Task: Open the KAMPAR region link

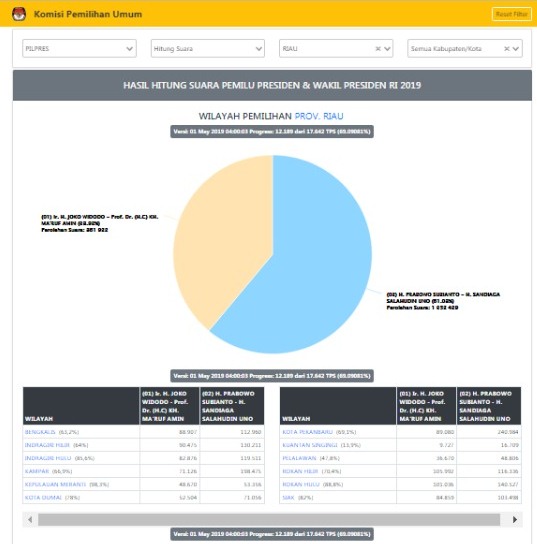Action: click(37, 471)
